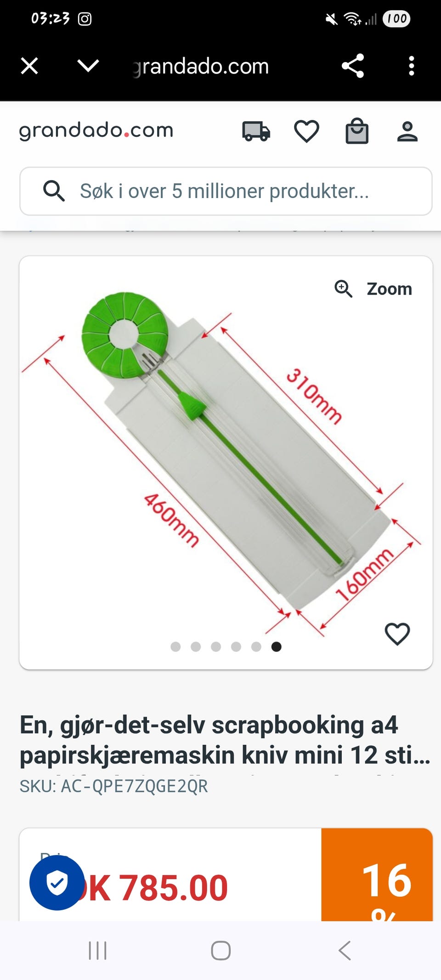Click the grandado.com logo
441x980 pixels.
pyautogui.click(x=96, y=131)
